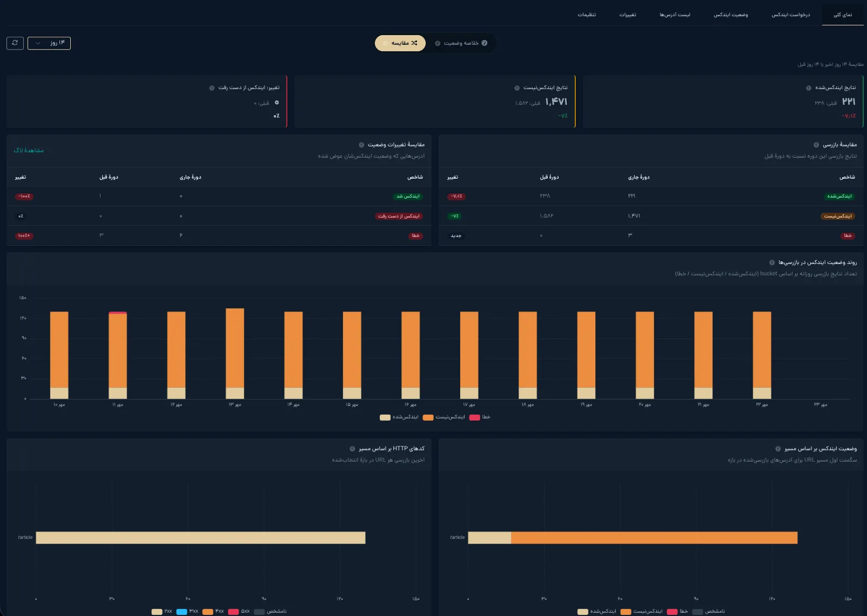Click help icon next to مقایسهٔ تغییرات وضعیت heading
Image resolution: width=867 pixels, height=616 pixels.
pyautogui.click(x=361, y=145)
